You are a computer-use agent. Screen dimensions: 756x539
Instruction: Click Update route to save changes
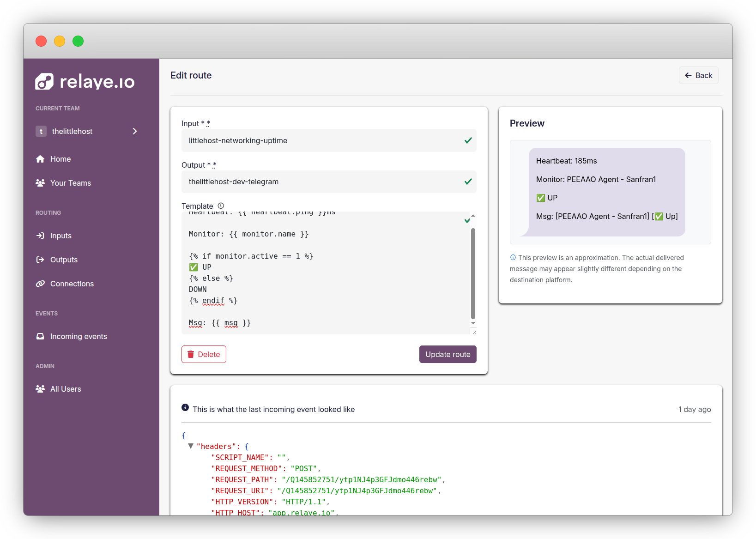coord(448,354)
